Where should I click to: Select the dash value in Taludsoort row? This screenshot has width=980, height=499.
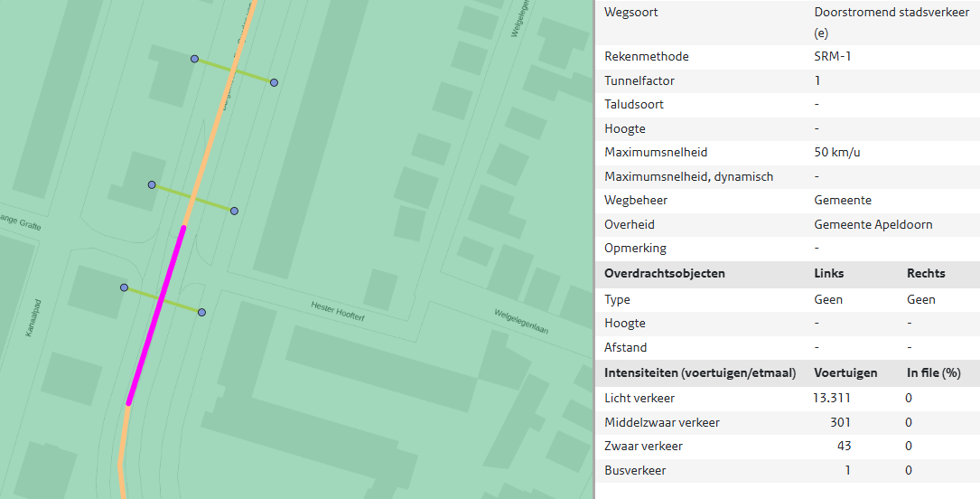pyautogui.click(x=817, y=105)
